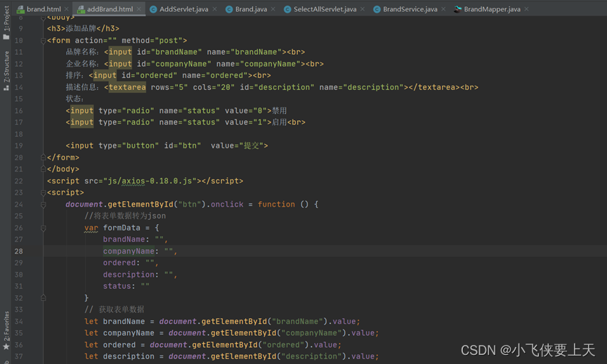
Task: Close the addBrand.html tab
Action: [x=139, y=9]
